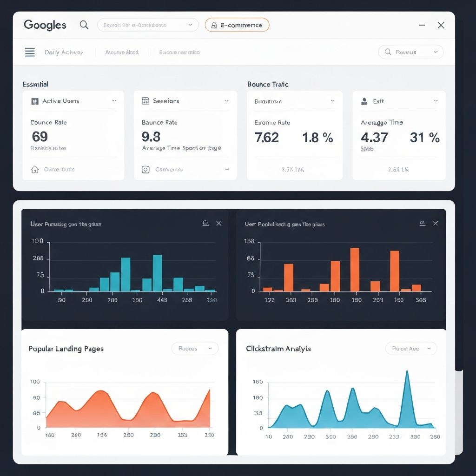Expand the Clickstream Analysis period dropdown
Image resolution: width=476 pixels, height=476 pixels.
(x=411, y=348)
